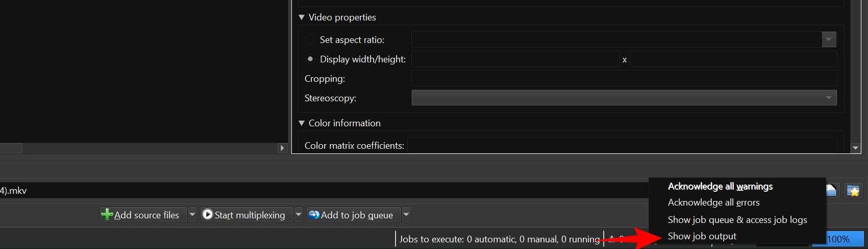The width and height of the screenshot is (868, 249).
Task: Select the Display width/height radio button
Action: (x=310, y=59)
